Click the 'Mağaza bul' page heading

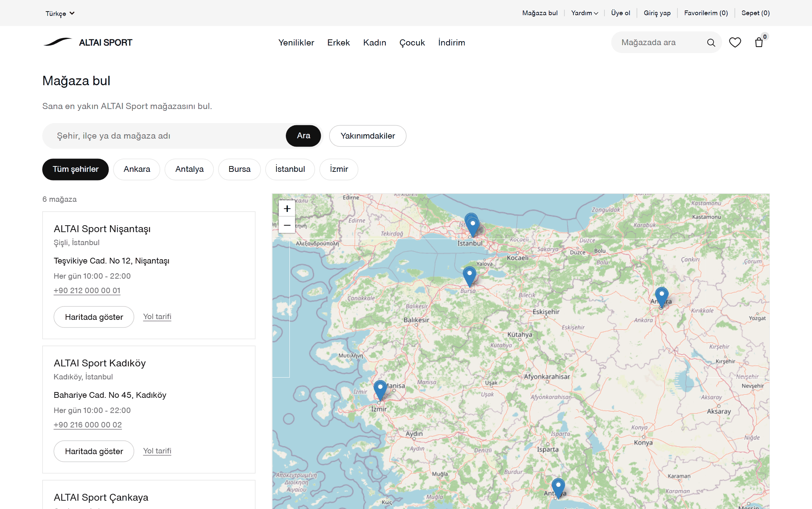pyautogui.click(x=76, y=81)
